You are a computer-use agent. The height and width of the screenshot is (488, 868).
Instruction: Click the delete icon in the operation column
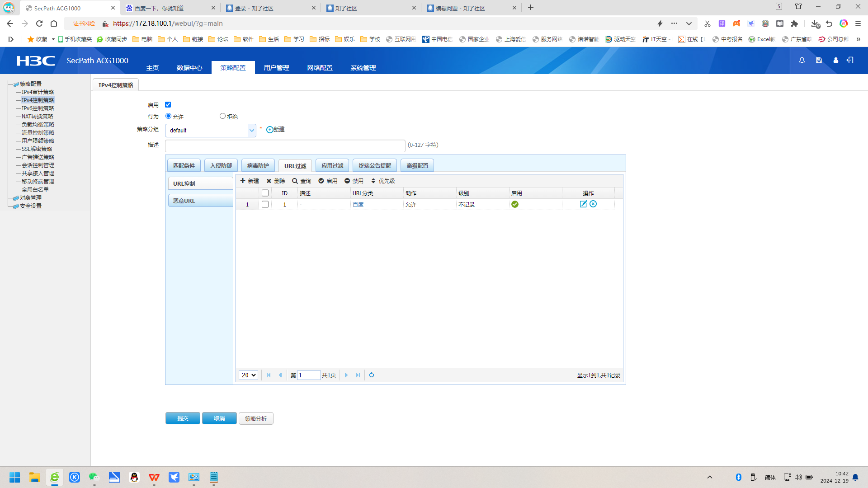pyautogui.click(x=593, y=204)
